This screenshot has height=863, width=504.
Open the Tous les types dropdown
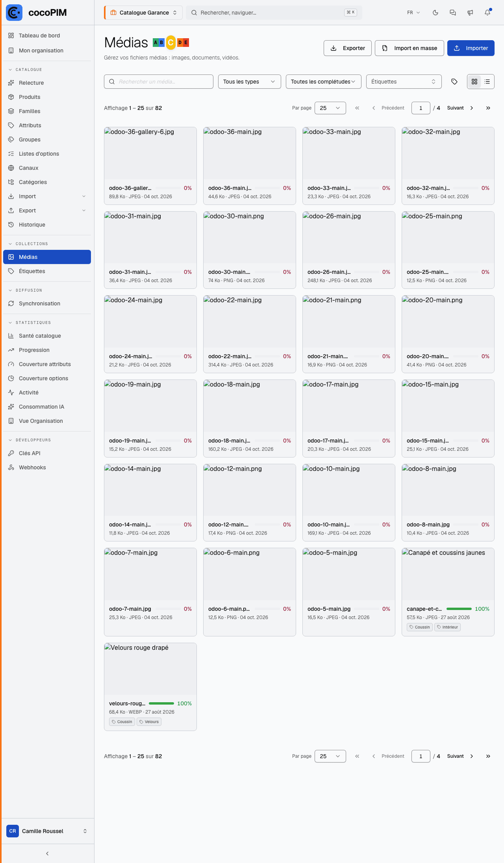(250, 82)
